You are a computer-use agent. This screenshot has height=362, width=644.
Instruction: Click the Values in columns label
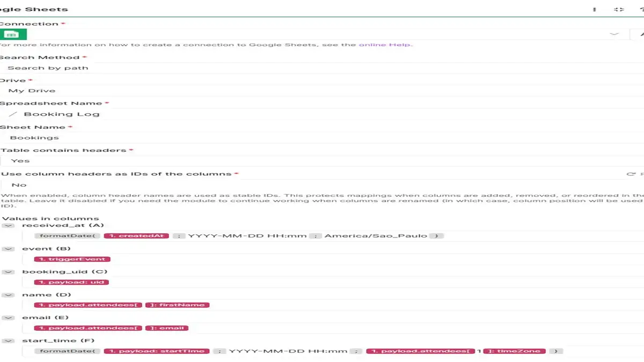tap(50, 218)
